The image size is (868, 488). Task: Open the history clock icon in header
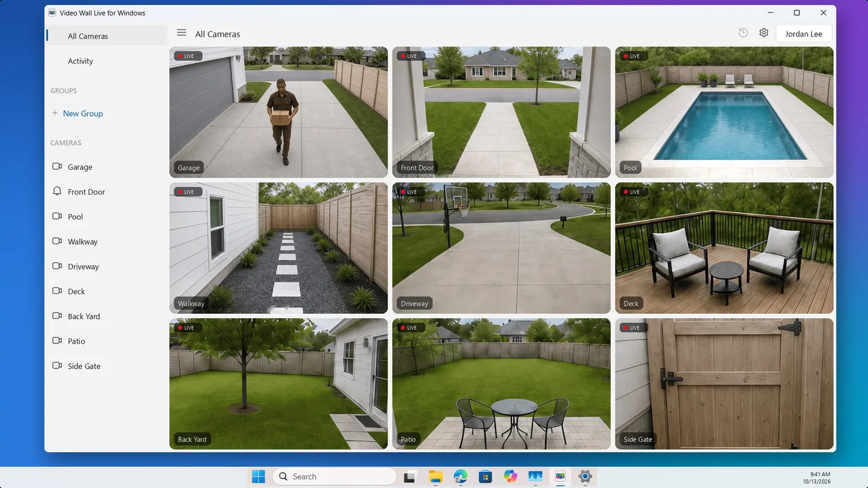pos(743,33)
